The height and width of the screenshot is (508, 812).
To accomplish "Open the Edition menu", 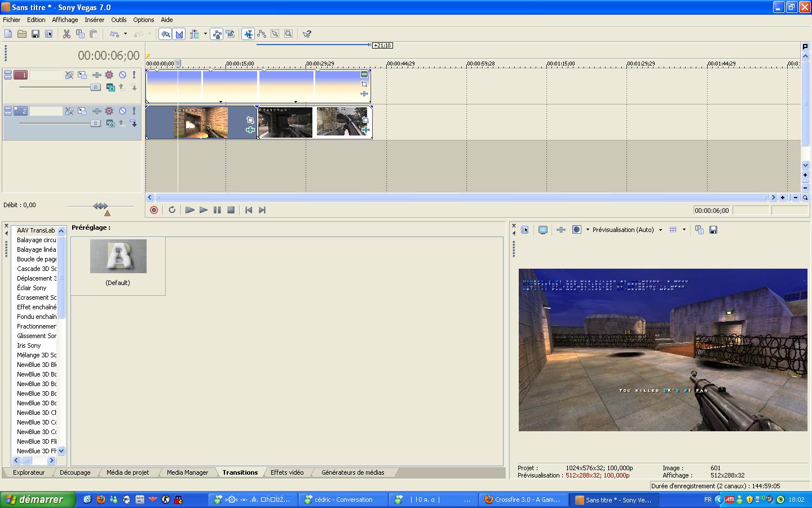I will [x=36, y=20].
